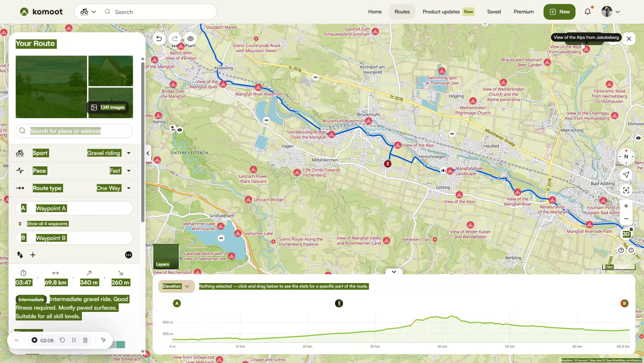The image size is (644, 363).
Task: Switch to the Routes tab
Action: coord(402,11)
